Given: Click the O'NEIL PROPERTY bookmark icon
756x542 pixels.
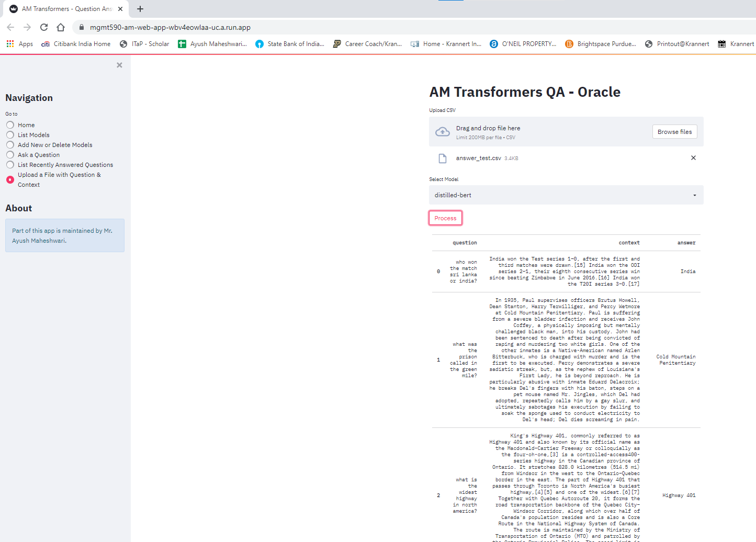Looking at the screenshot, I should [494, 43].
